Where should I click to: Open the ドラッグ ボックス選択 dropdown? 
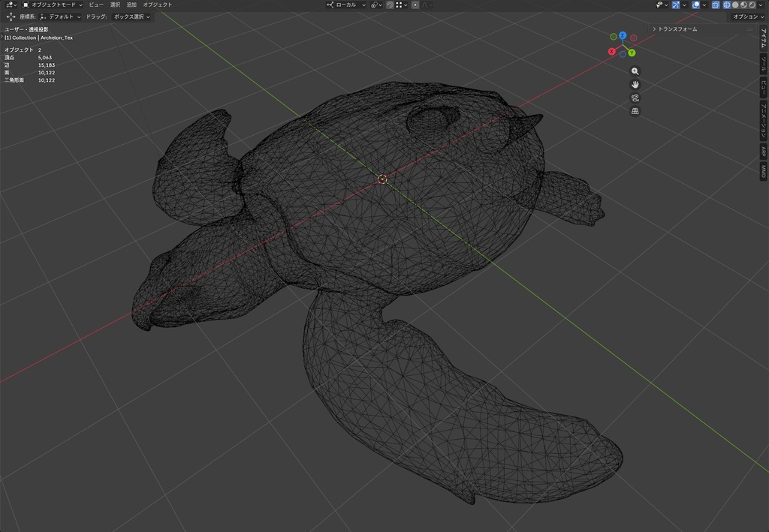point(131,17)
